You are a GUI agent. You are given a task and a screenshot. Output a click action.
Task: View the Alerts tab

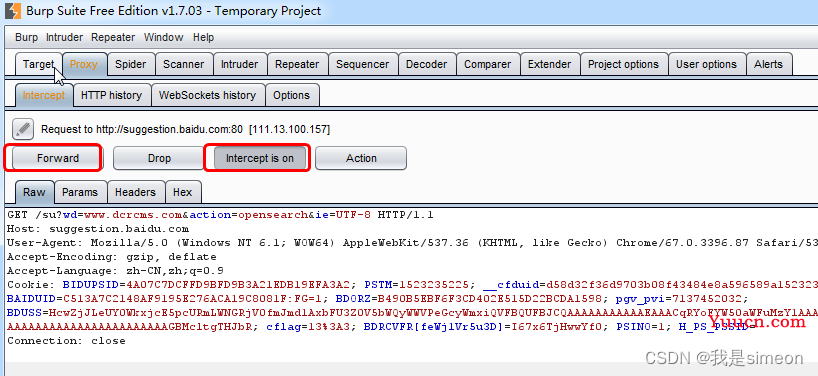tap(768, 64)
